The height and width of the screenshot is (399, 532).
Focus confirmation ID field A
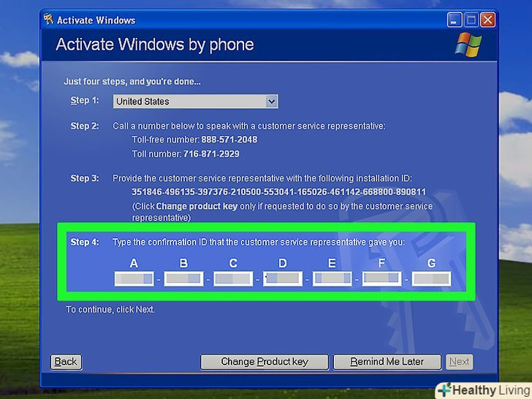(134, 278)
